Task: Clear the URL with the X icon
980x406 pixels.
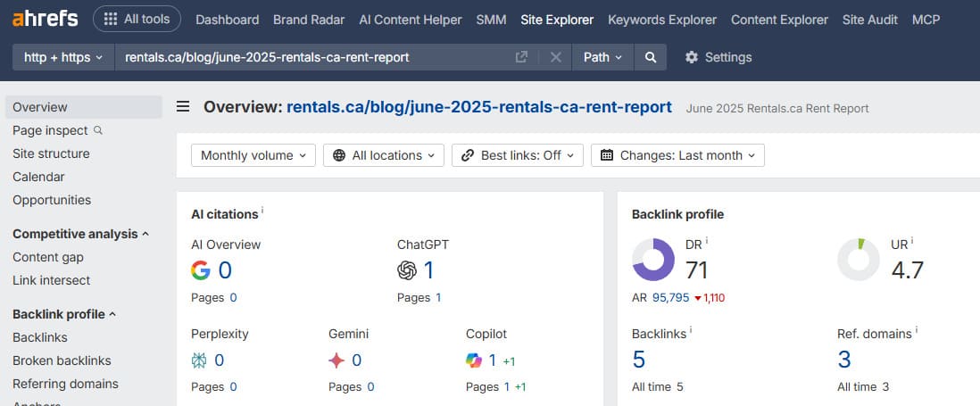Action: (556, 57)
